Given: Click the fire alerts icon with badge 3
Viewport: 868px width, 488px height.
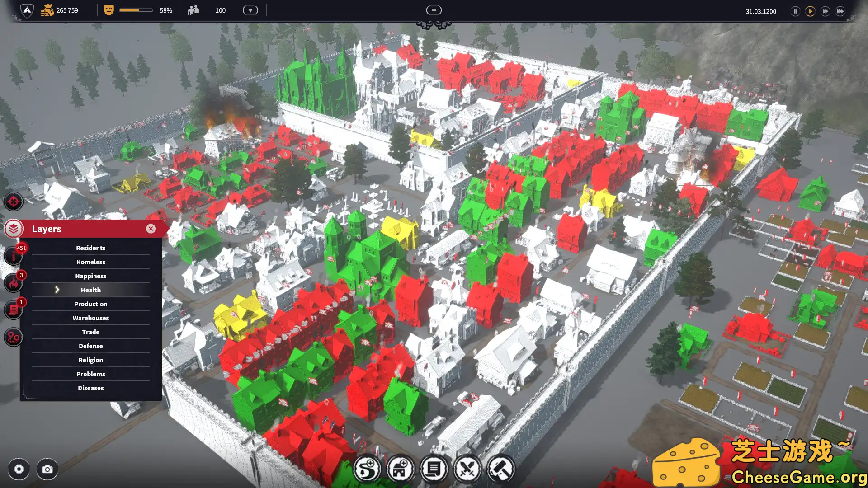Looking at the screenshot, I should 13,283.
